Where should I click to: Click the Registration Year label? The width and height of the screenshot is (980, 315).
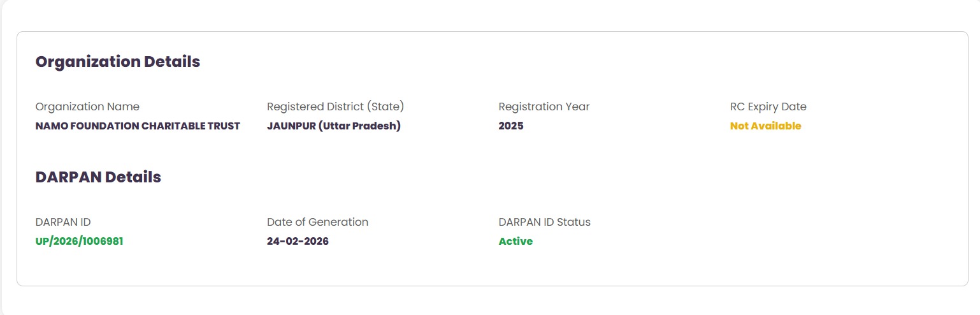point(544,106)
